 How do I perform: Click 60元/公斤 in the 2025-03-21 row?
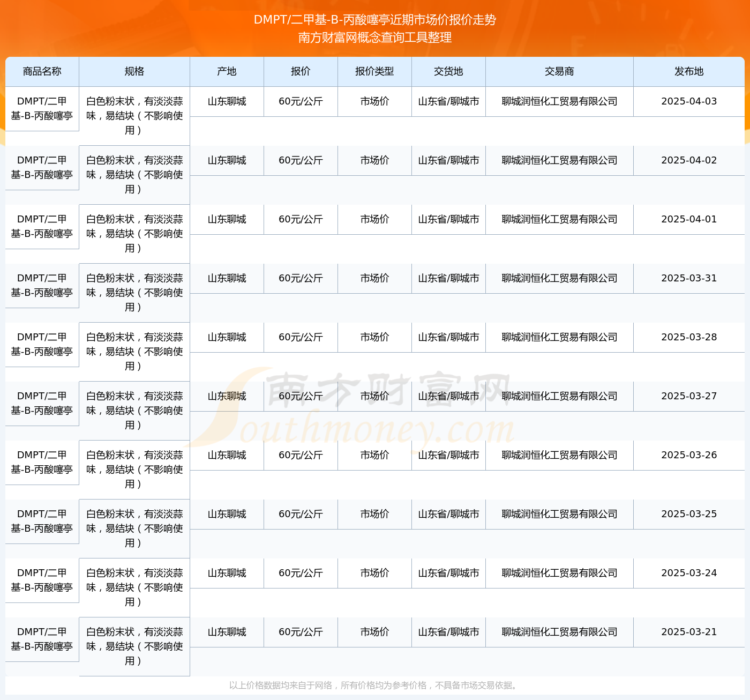point(301,632)
